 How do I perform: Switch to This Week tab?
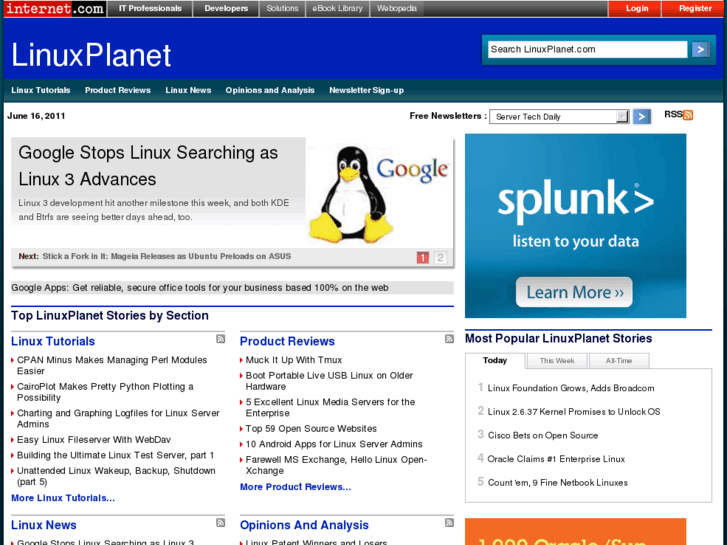tap(557, 360)
